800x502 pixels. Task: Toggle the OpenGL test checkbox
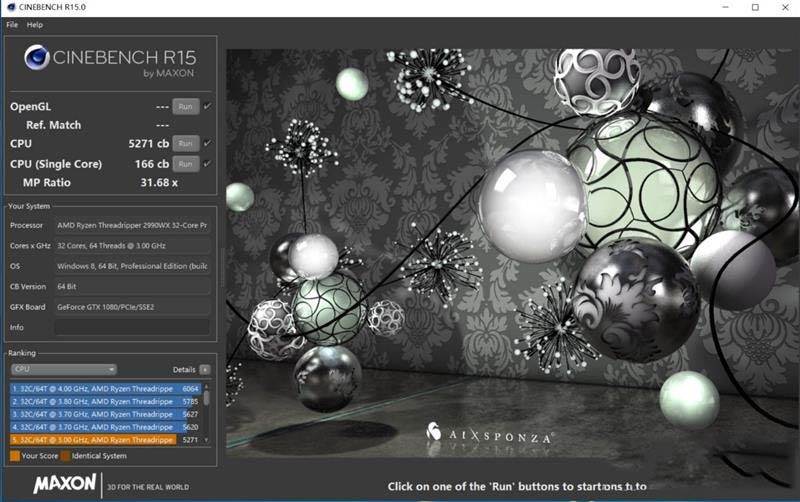click(207, 106)
